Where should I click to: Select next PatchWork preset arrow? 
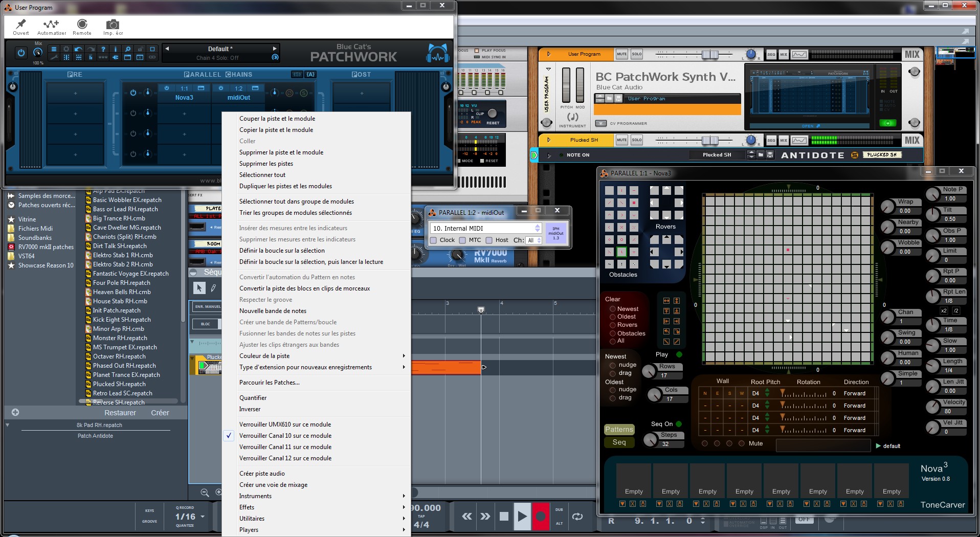(x=275, y=49)
